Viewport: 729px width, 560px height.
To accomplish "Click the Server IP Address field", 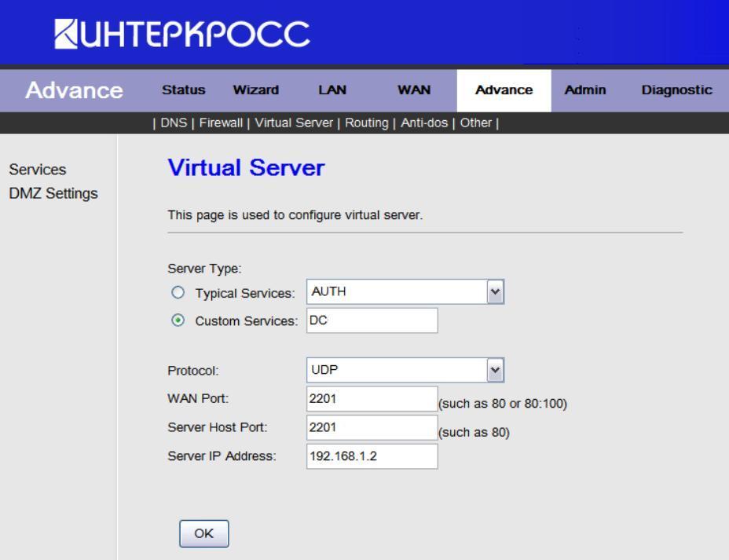I will pos(372,456).
